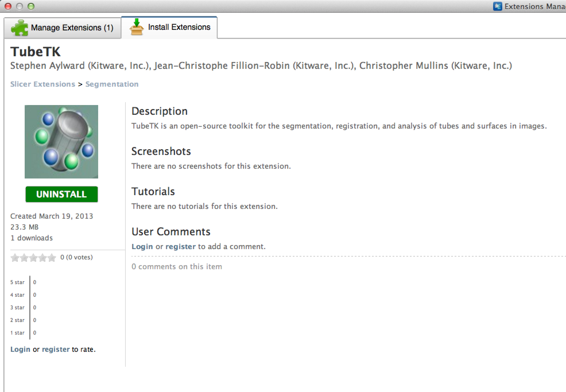Click the green window zoom button

click(x=31, y=6)
